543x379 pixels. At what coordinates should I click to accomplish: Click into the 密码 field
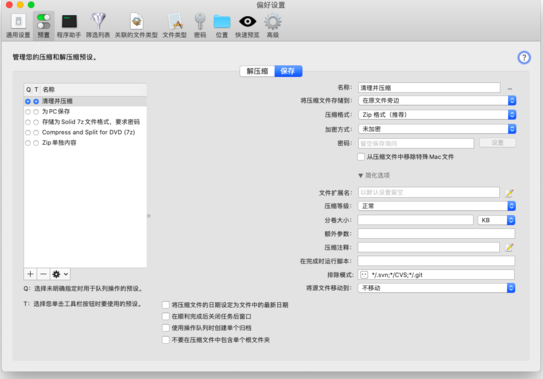pyautogui.click(x=416, y=143)
